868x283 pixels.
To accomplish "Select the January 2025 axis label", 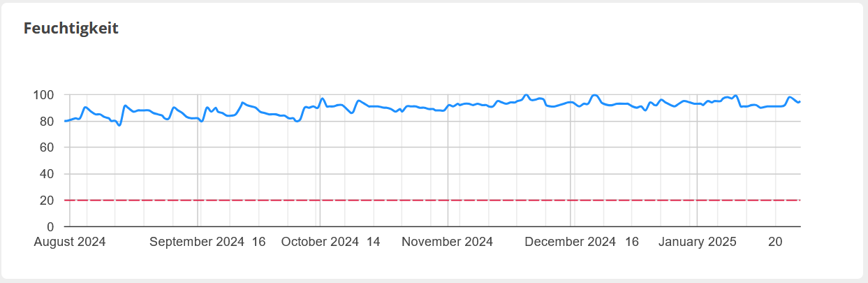I will click(698, 242).
